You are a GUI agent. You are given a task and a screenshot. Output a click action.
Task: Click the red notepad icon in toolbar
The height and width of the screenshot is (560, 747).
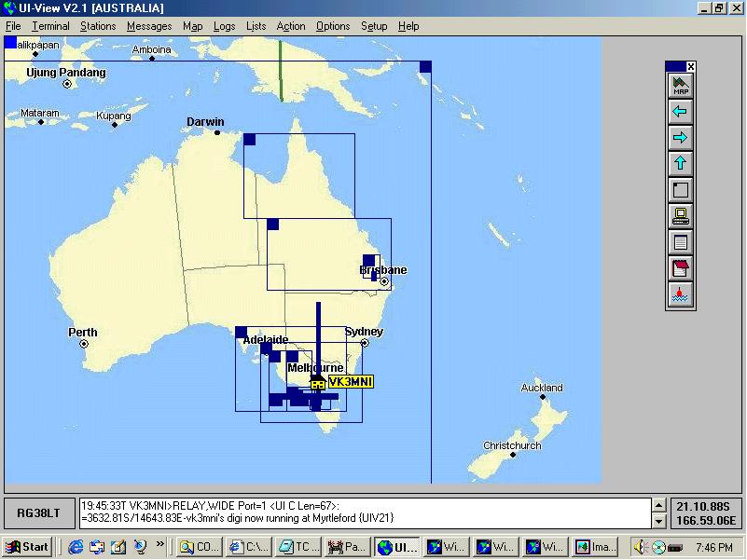[680, 268]
